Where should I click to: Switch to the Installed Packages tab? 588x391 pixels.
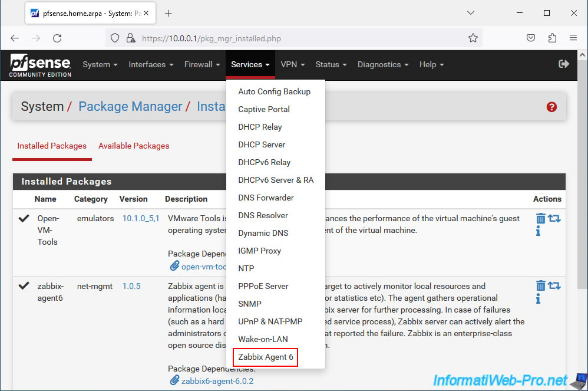coord(52,146)
